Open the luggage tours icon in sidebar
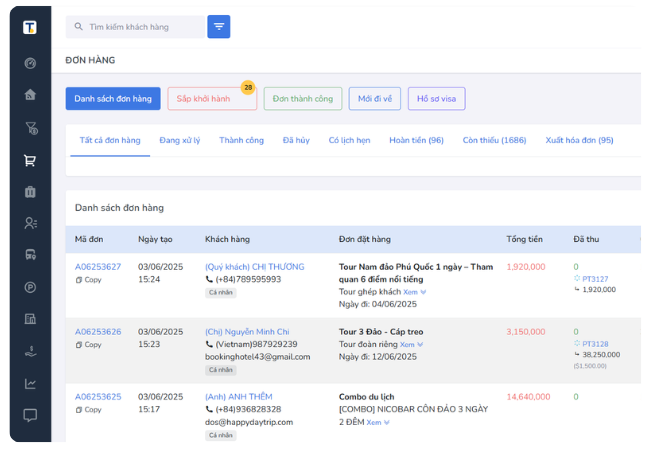Viewport: 650px width, 450px height. [30, 192]
